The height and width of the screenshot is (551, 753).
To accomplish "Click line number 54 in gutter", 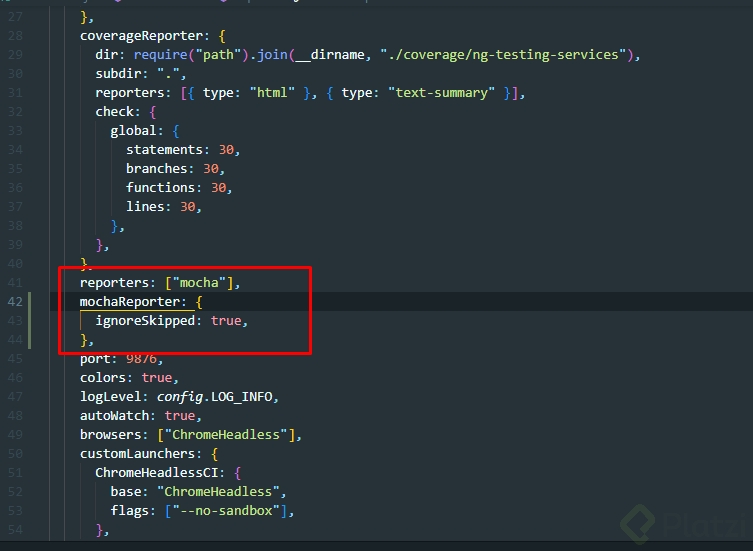I will (15, 530).
